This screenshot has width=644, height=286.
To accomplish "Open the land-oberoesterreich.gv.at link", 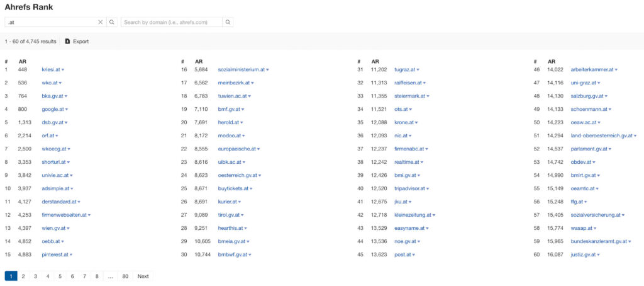I will pos(602,136).
